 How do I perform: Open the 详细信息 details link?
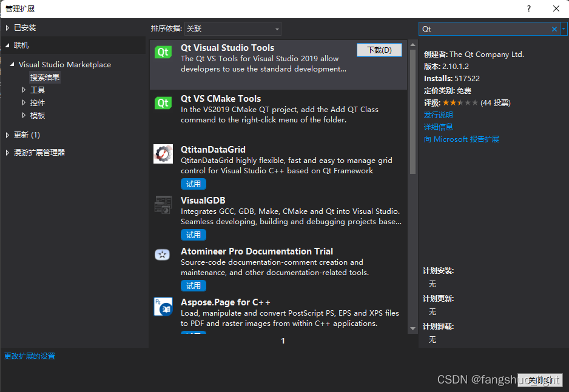[x=439, y=127]
